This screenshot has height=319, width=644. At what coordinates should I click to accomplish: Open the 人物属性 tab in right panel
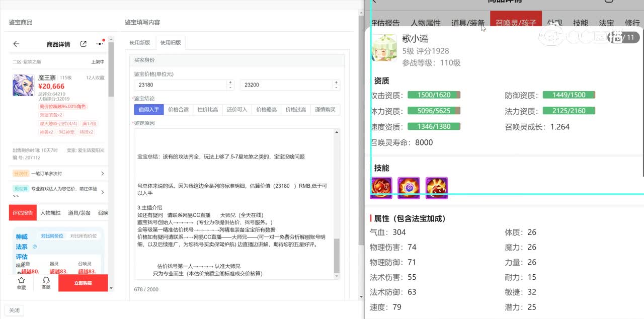click(425, 23)
